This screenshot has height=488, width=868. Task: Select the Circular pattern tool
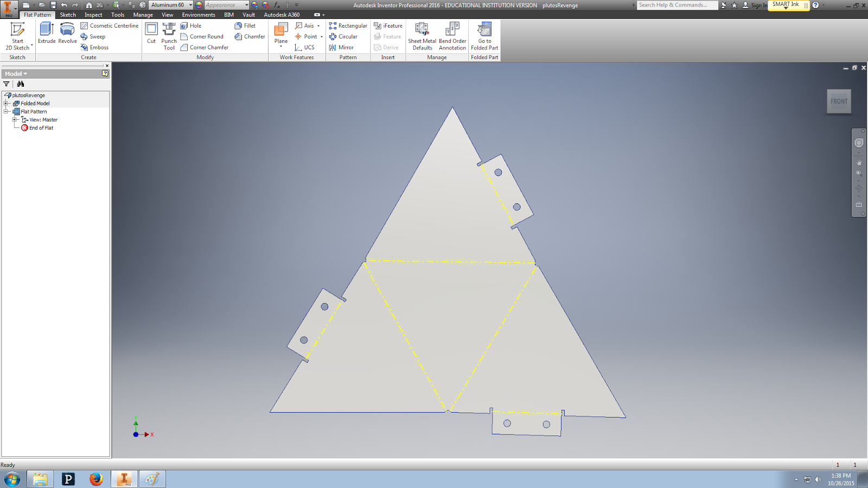(x=346, y=36)
